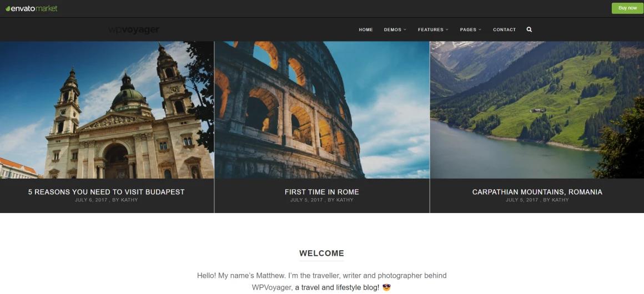
Task: Expand the Pages dropdown menu
Action: coord(471,29)
